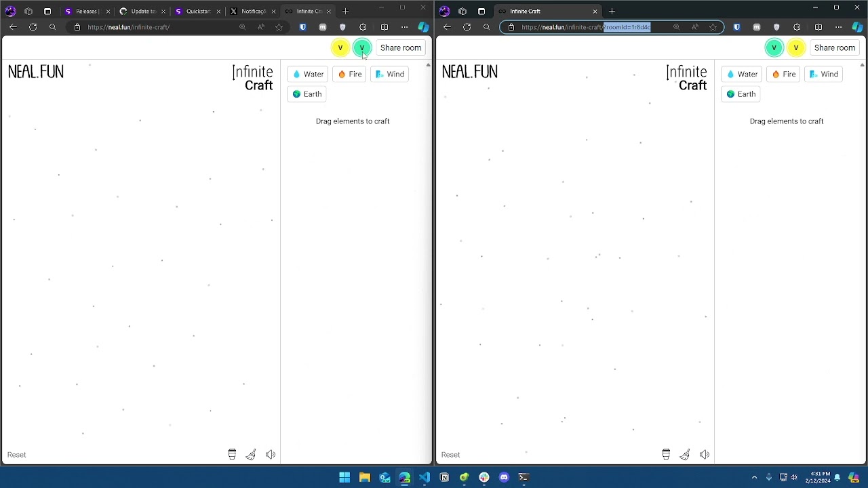This screenshot has width=868, height=488.
Task: Click Share room in left window
Action: [x=401, y=47]
